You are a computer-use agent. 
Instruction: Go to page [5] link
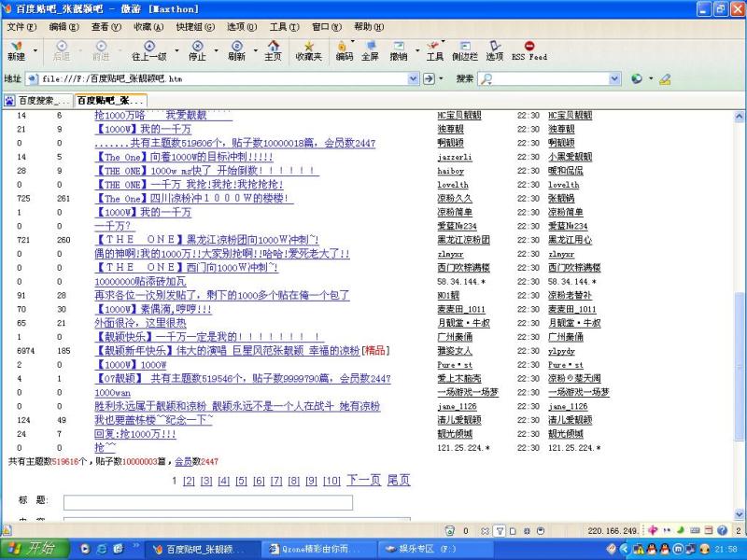(242, 481)
